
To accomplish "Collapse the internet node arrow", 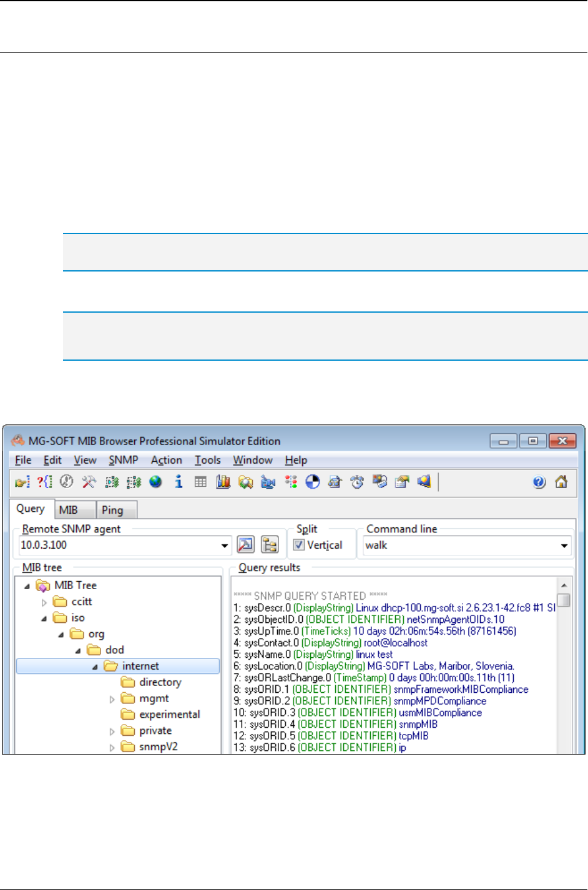I will pyautogui.click(x=95, y=667).
